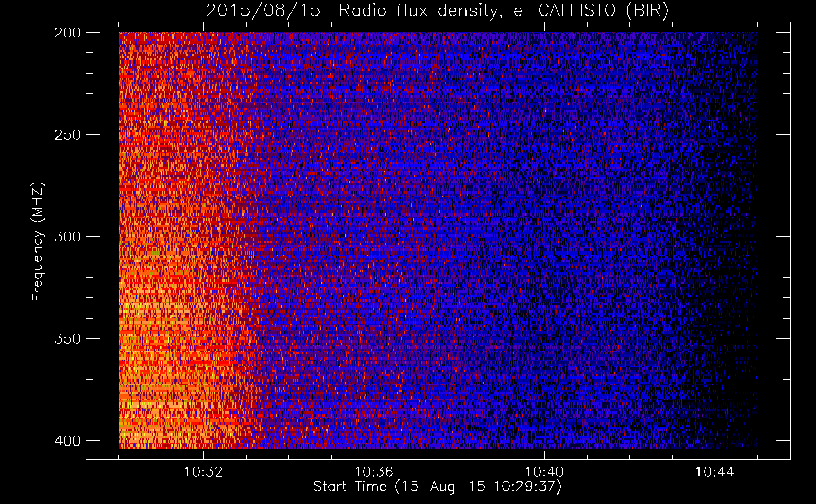Click the 10:44 time tick label
816x504 pixels.
point(715,472)
